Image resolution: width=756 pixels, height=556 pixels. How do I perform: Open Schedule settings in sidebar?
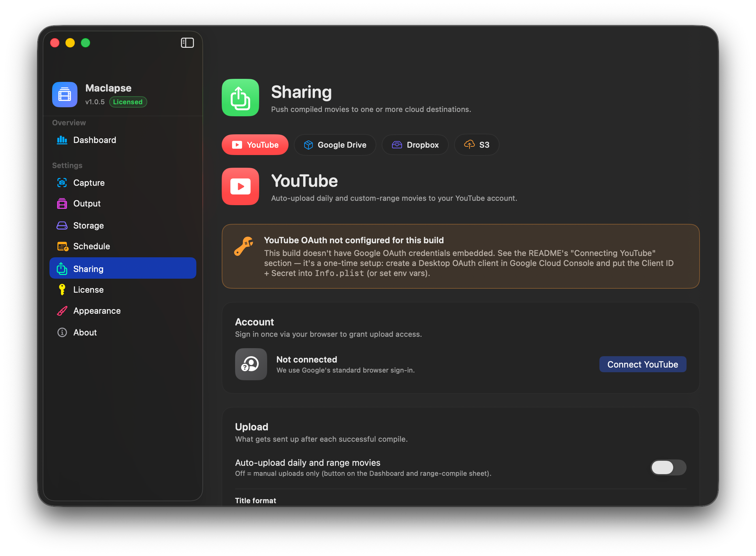click(123, 246)
